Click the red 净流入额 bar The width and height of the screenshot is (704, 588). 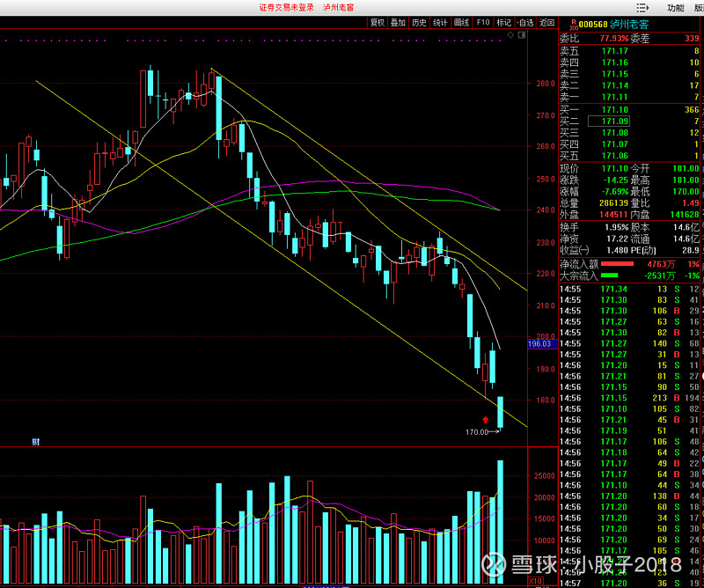pyautogui.click(x=617, y=264)
